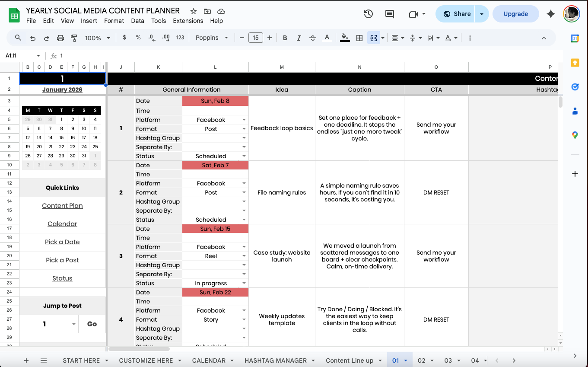Apply bold formatting from the toolbar

pos(285,38)
